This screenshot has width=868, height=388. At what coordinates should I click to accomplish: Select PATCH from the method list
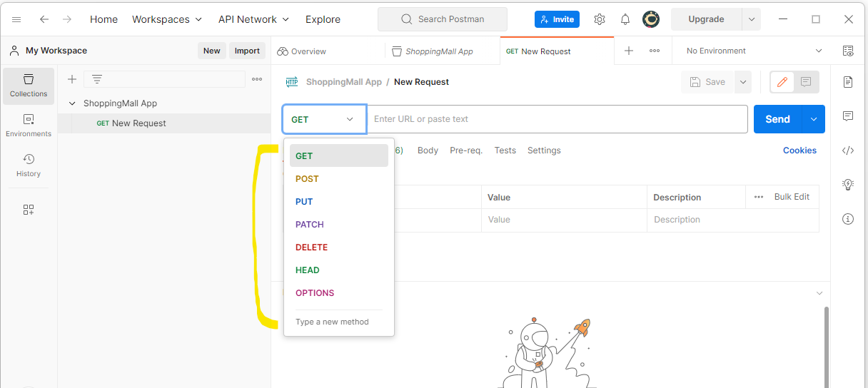point(339,224)
